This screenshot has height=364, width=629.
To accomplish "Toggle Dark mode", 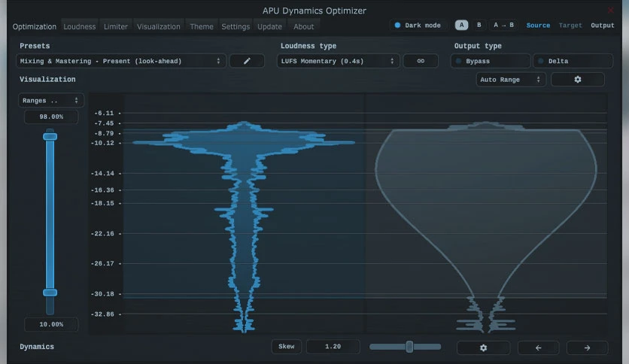I will click(418, 26).
